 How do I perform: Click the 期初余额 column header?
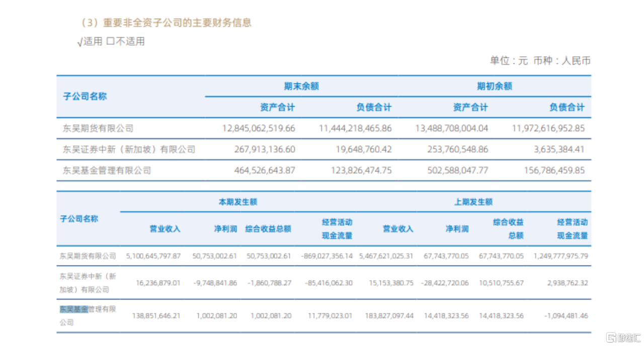point(494,86)
